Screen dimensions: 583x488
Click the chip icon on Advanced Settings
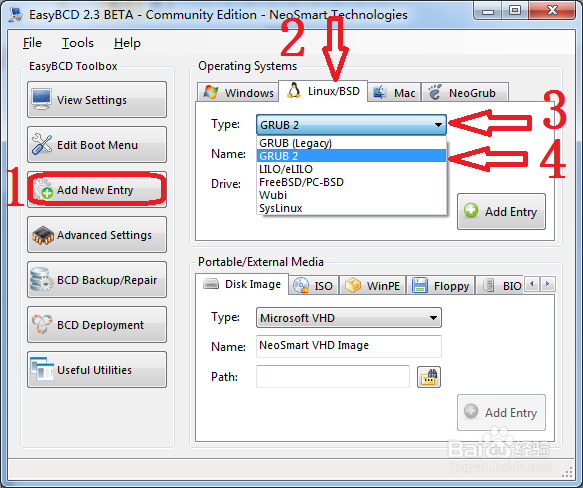point(42,235)
